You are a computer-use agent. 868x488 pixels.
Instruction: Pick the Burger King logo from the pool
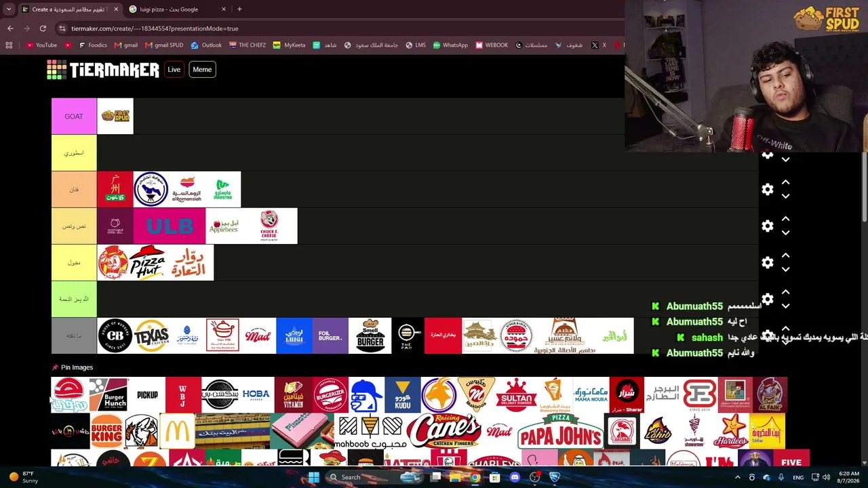(x=107, y=431)
